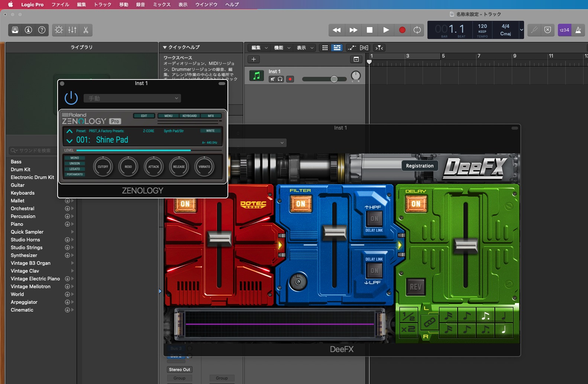Open the Editors scissors button
588x384 pixels.
click(x=86, y=30)
